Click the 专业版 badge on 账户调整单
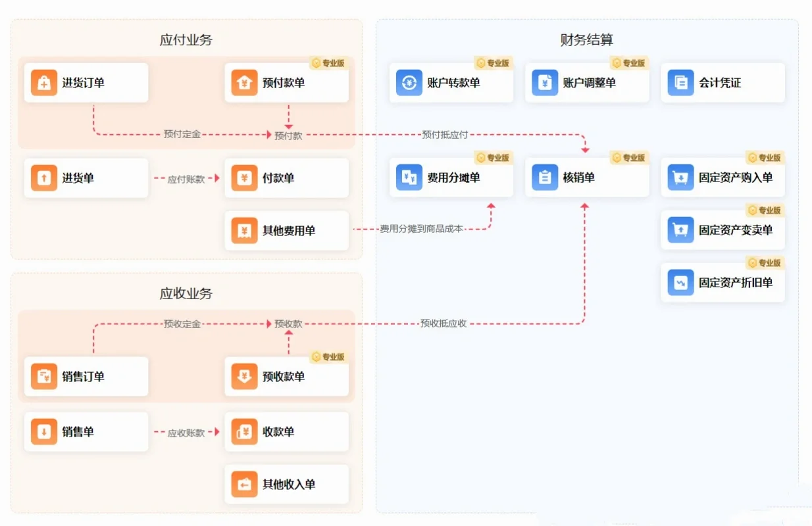Image resolution: width=812 pixels, height=526 pixels. [630, 63]
